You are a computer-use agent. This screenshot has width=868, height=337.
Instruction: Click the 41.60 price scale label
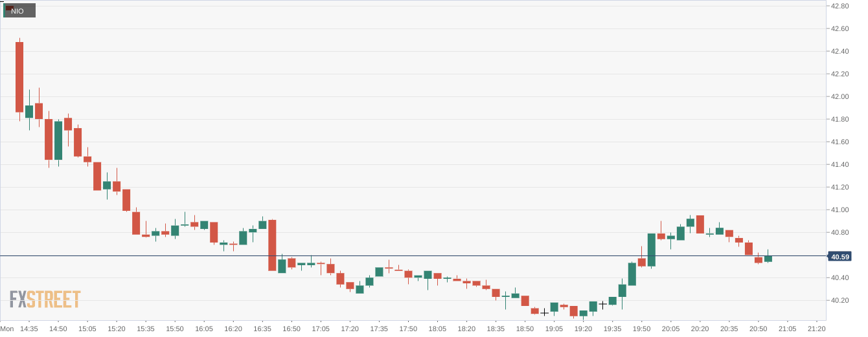(x=840, y=142)
